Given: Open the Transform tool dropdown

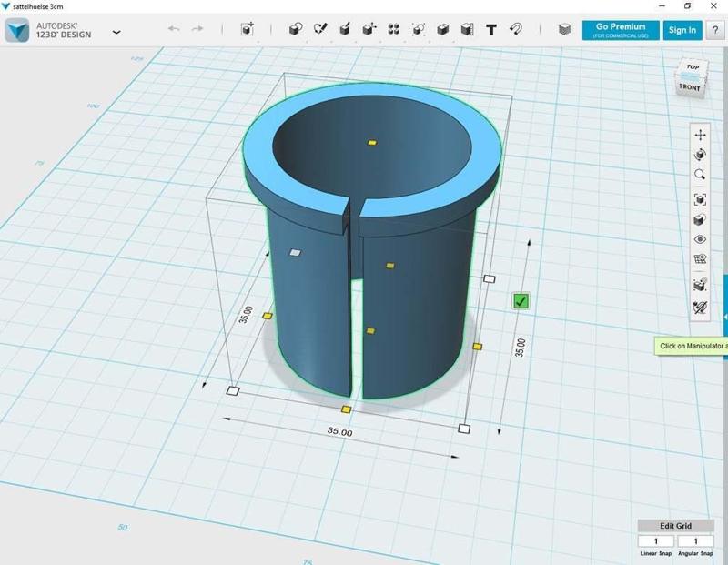Looking at the screenshot, I should (248, 30).
